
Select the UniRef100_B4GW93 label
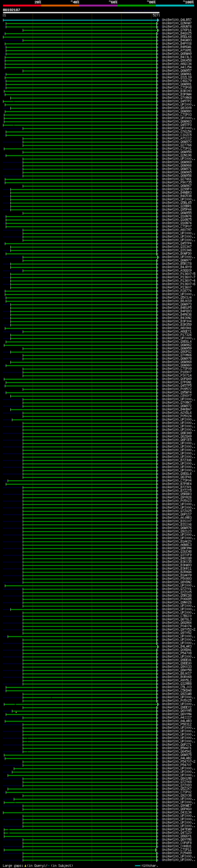click(x=177, y=40)
